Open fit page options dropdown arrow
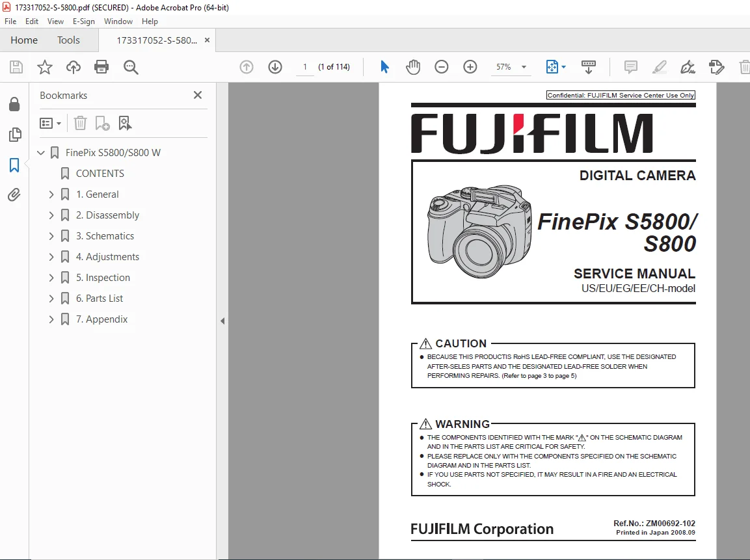Viewport: 750px width, 560px height. [563, 67]
